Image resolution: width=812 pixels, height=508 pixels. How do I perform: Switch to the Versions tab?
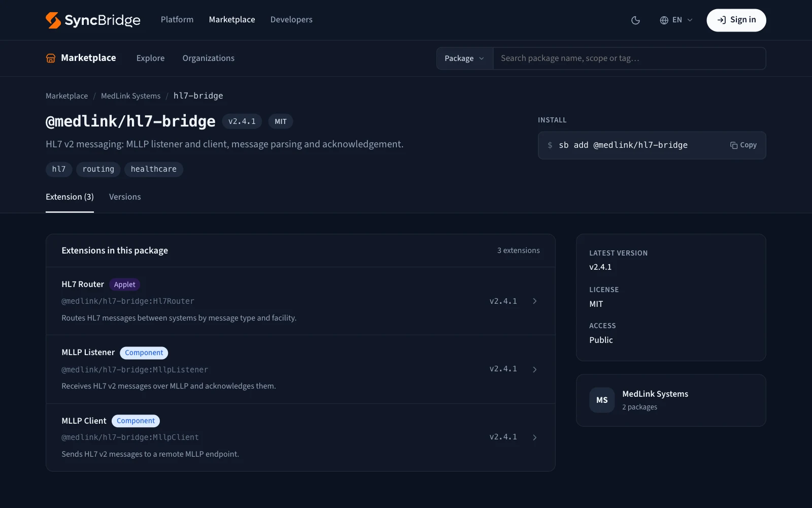(125, 197)
